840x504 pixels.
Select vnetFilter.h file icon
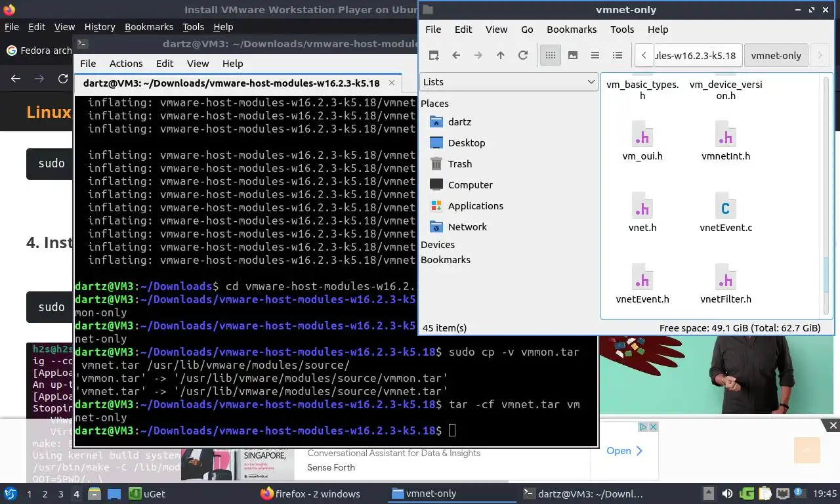[x=725, y=276]
